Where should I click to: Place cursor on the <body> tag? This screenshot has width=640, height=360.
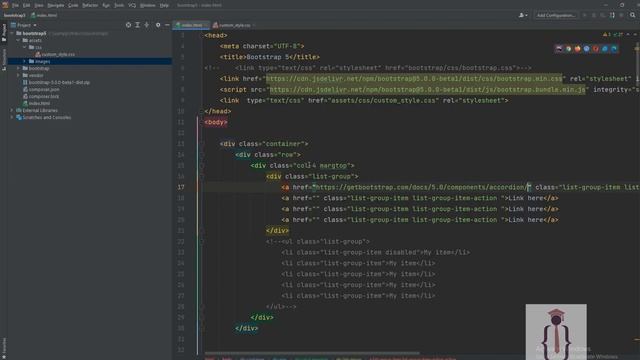[x=216, y=122]
